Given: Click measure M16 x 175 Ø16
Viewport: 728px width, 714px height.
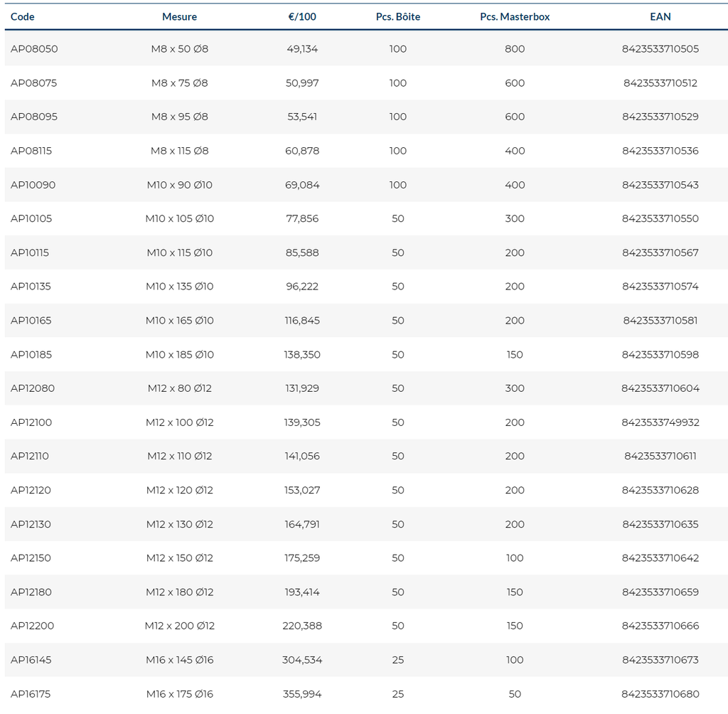Looking at the screenshot, I should click(x=180, y=694).
